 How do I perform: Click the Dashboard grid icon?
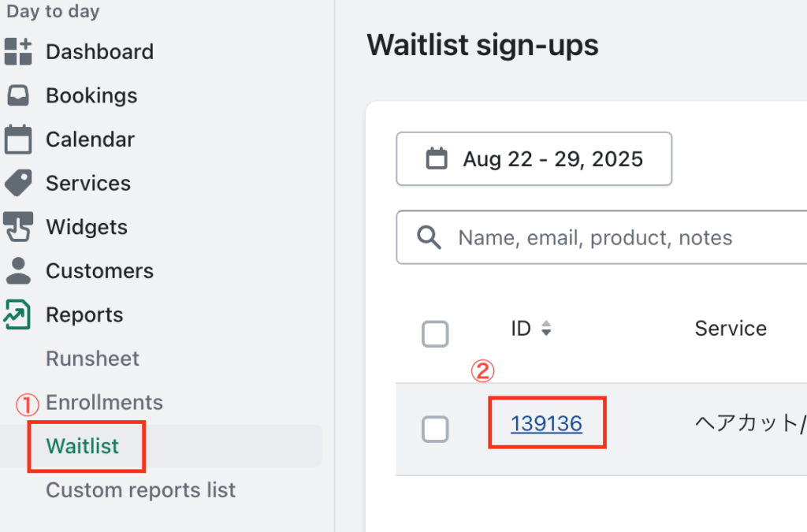[x=17, y=51]
